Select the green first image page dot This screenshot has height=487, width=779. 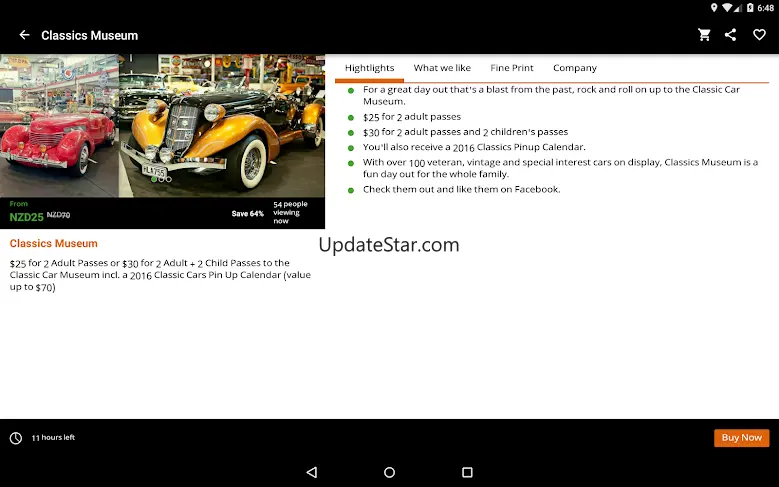[154, 179]
